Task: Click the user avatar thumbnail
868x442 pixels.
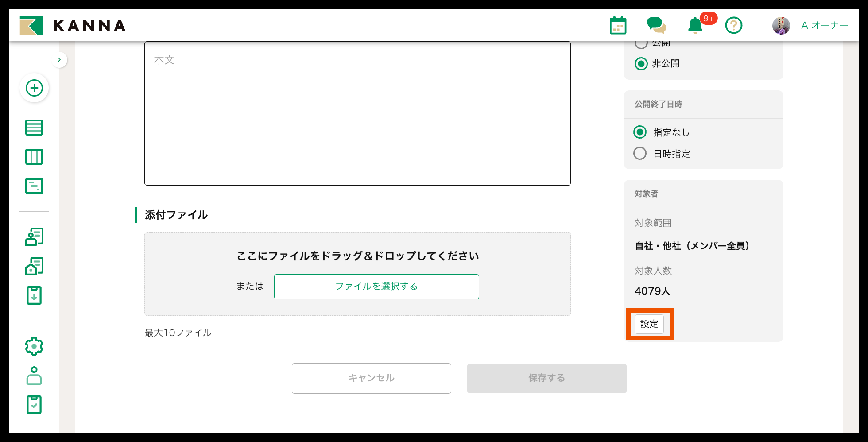Action: [x=781, y=25]
